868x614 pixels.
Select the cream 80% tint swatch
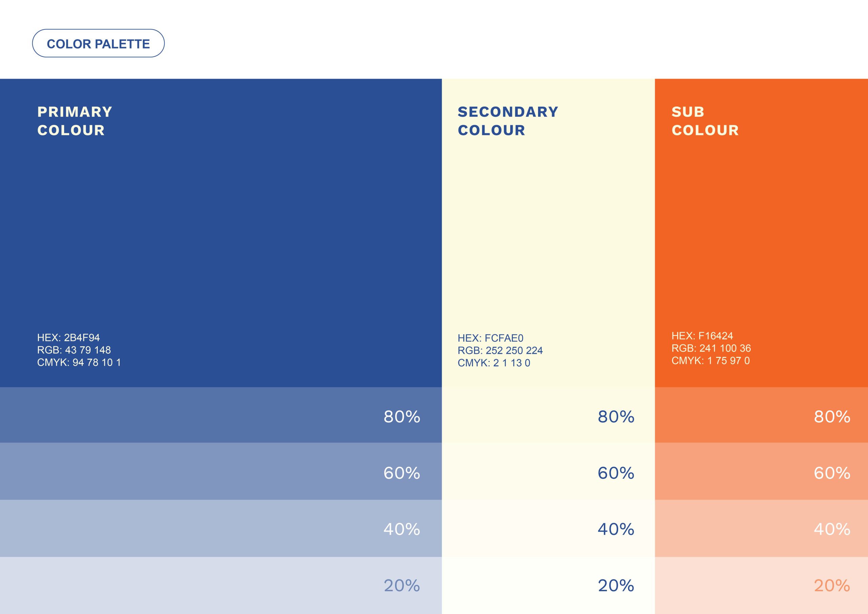[548, 415]
